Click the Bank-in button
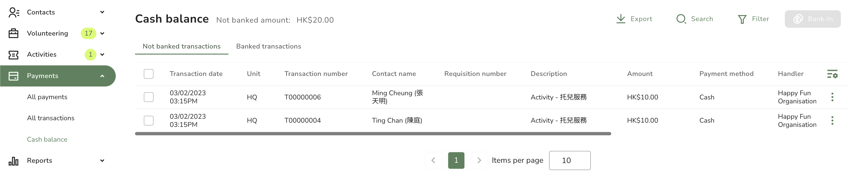 click(x=813, y=19)
